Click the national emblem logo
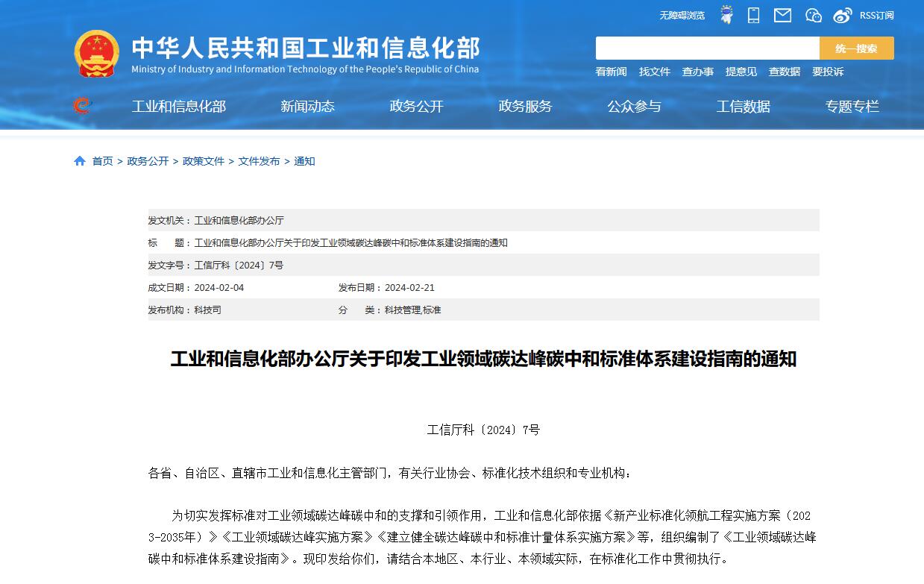The height and width of the screenshot is (584, 924). tap(96, 54)
